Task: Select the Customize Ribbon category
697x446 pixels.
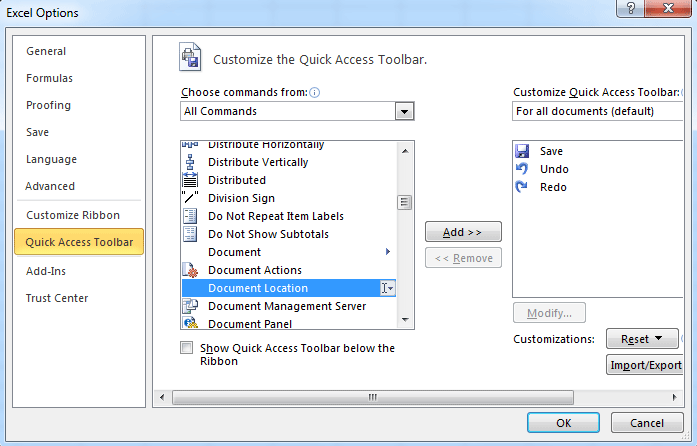Action: pos(73,215)
